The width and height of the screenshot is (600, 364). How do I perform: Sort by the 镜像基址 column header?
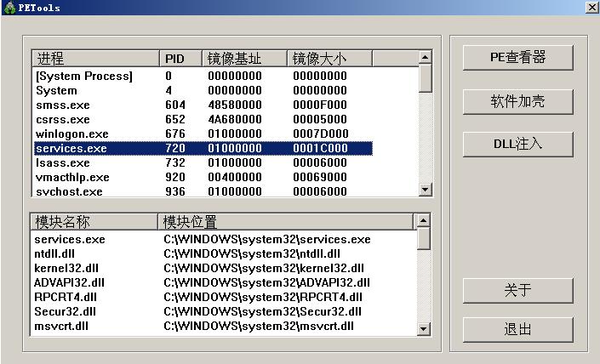point(244,59)
